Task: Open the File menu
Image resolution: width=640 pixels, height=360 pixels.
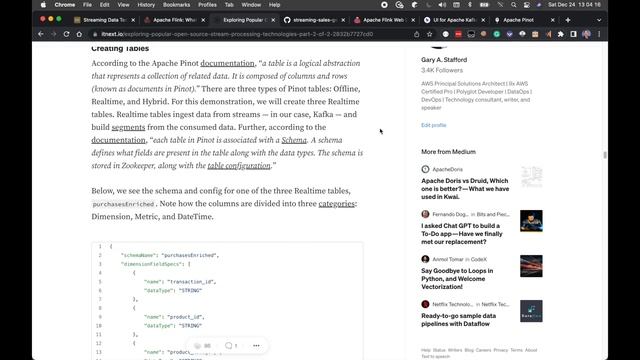Action: [x=87, y=5]
